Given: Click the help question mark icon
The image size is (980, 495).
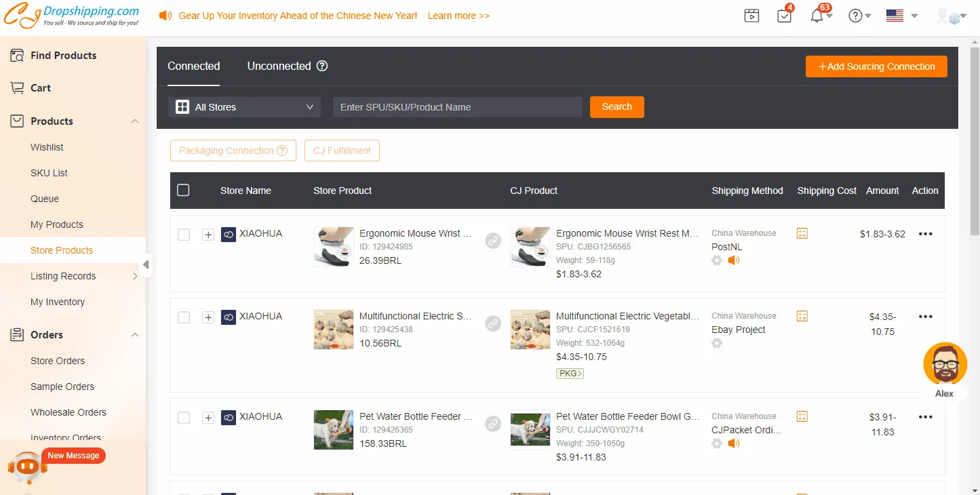Looking at the screenshot, I should click(856, 16).
